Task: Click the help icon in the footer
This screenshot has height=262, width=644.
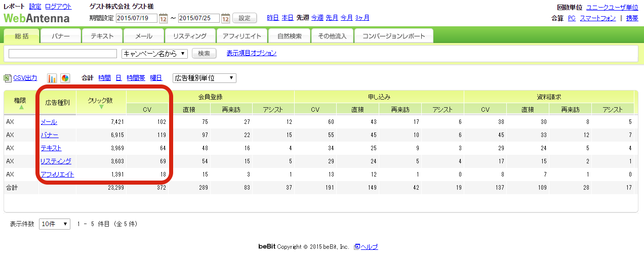Action: click(x=357, y=247)
